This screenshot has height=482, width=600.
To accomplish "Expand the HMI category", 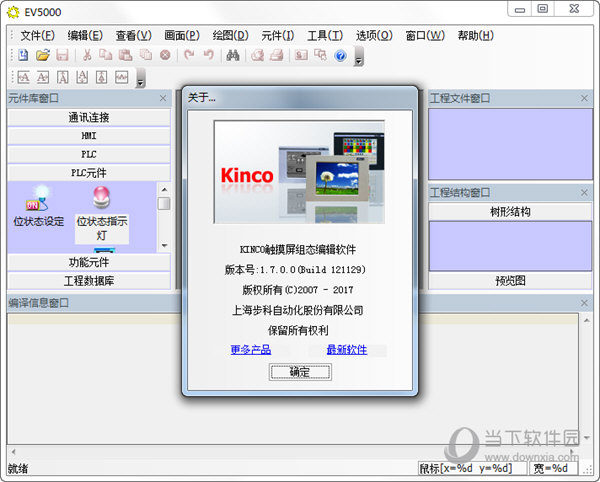I will click(x=89, y=136).
